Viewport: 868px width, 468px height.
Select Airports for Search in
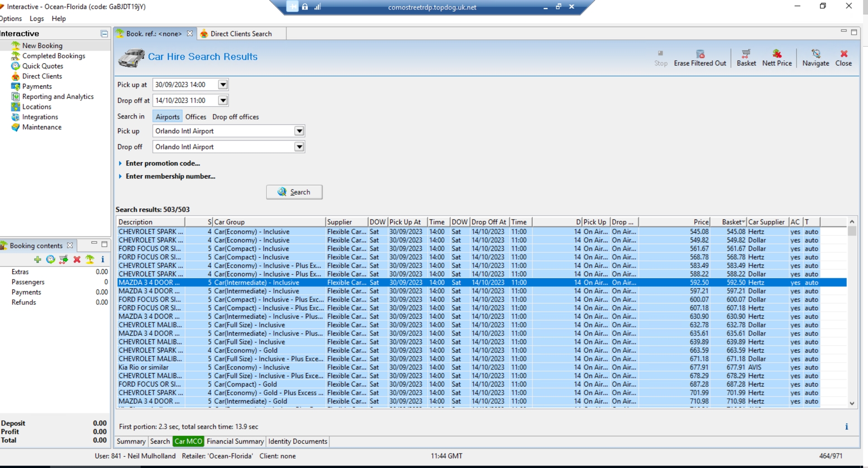[x=167, y=117]
